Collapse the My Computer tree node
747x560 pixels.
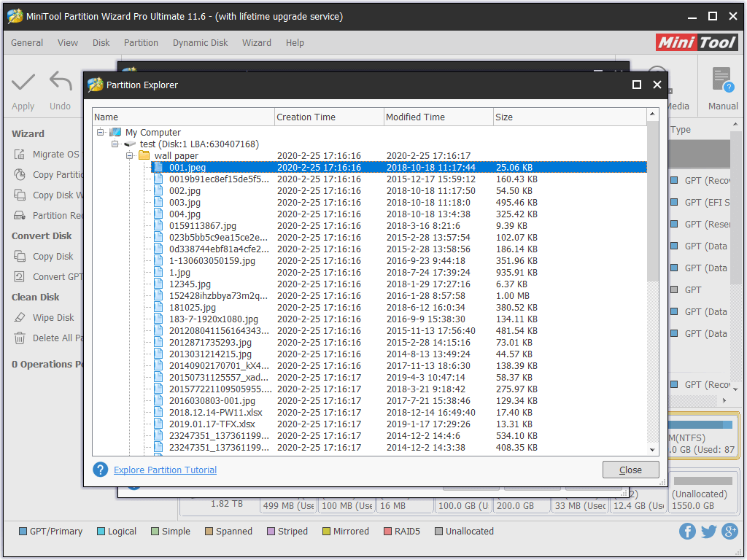click(x=100, y=132)
